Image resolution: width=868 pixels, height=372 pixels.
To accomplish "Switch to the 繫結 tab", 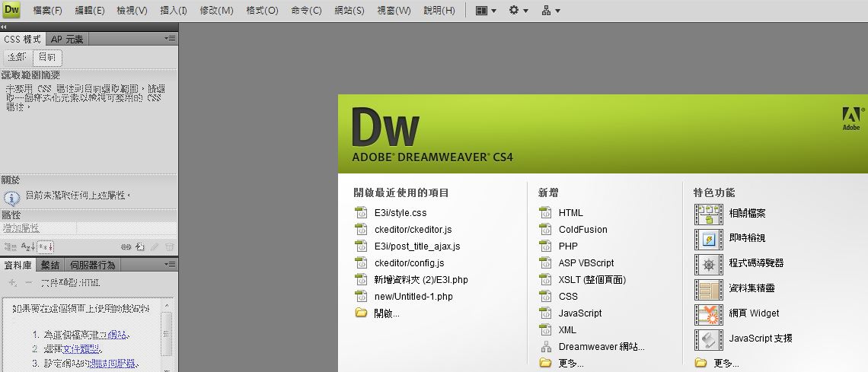I will point(50,265).
